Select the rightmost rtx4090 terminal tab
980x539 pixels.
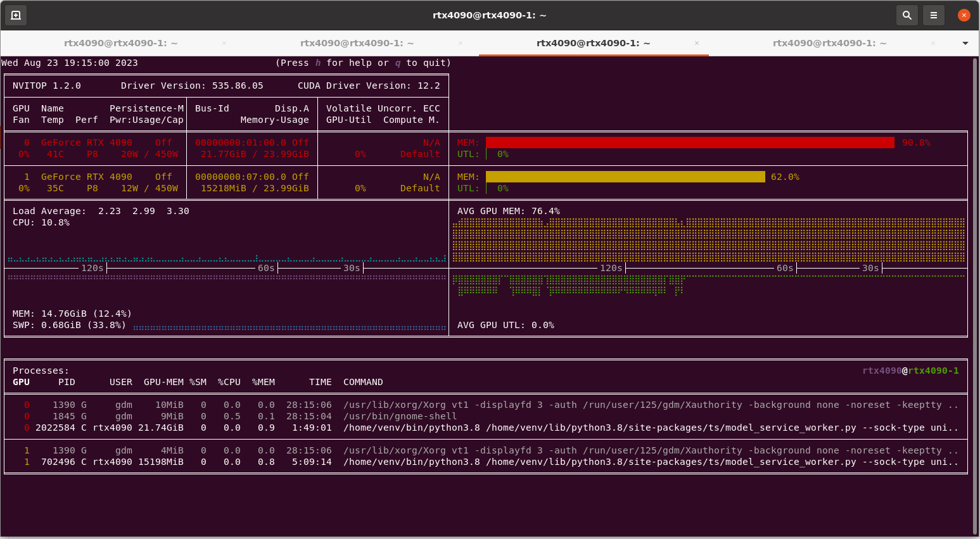click(829, 43)
